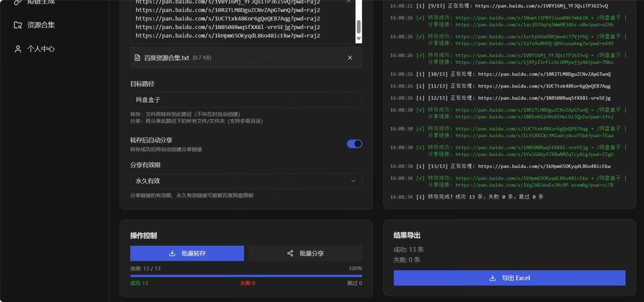This screenshot has width=644, height=302.
Task: Click the file icon beside 百度资源合集.txt
Action: click(137, 58)
